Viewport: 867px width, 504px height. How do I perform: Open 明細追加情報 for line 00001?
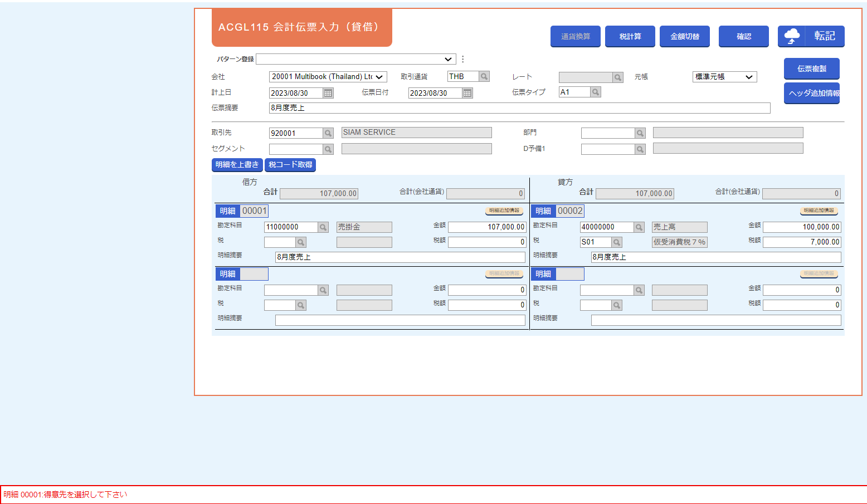[x=504, y=211]
